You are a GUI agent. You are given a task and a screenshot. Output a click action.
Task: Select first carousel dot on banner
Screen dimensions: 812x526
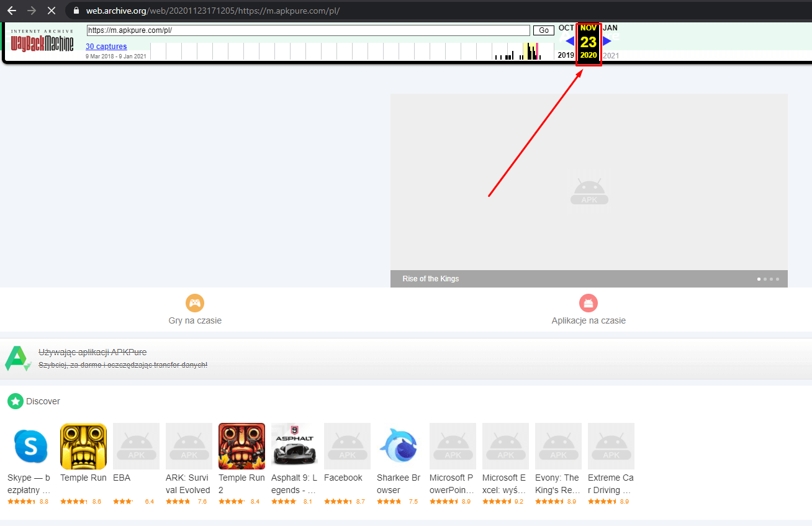pyautogui.click(x=759, y=279)
